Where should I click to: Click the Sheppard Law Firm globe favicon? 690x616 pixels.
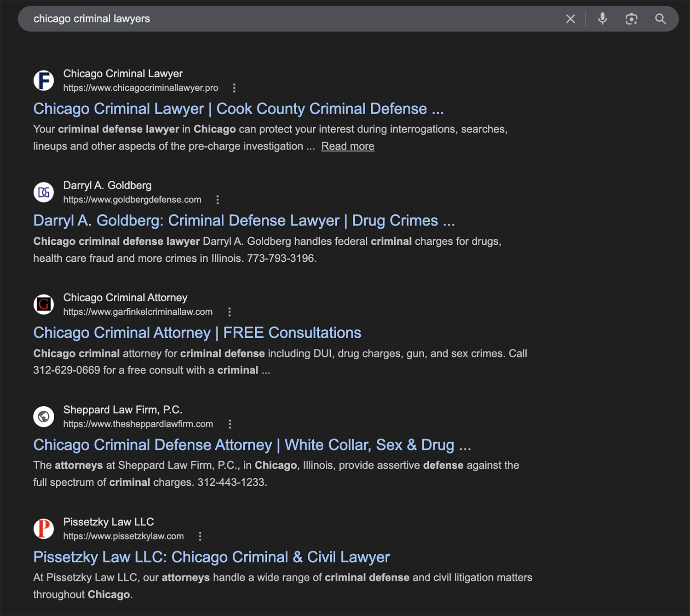[x=44, y=416]
